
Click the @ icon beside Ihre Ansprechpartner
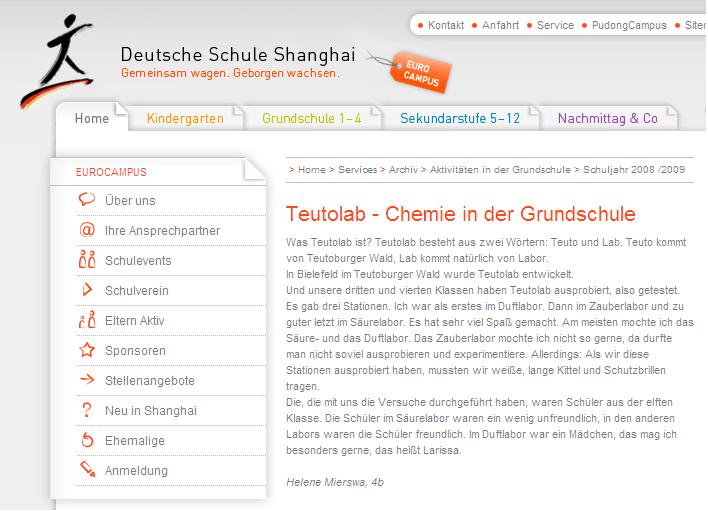pos(87,230)
